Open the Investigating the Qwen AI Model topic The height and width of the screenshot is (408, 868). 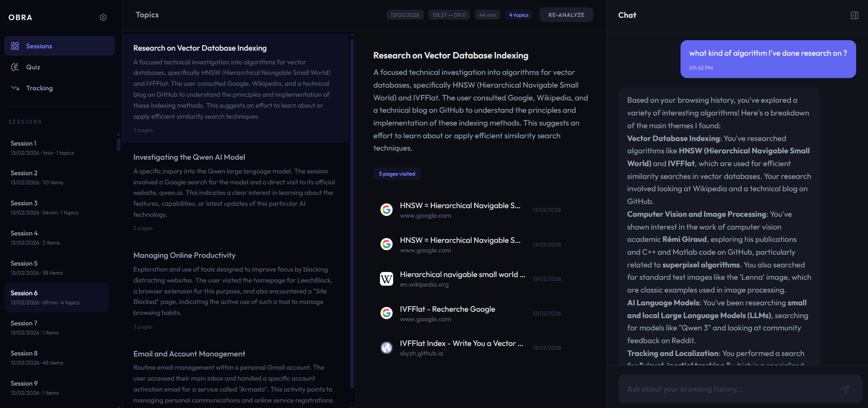235,192
